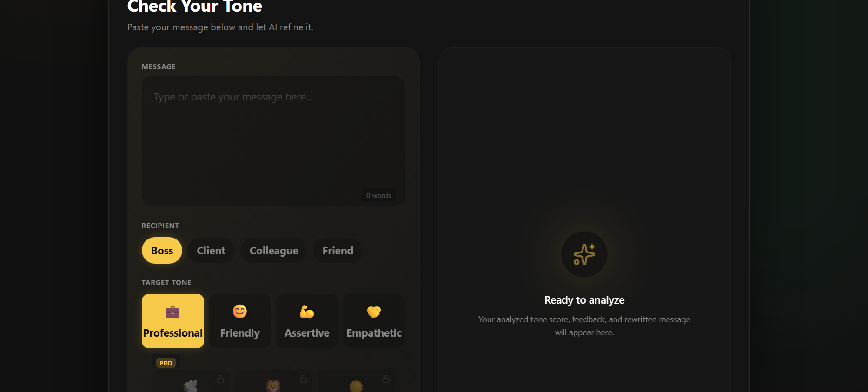Set target tone to Friendly

pyautogui.click(x=240, y=321)
